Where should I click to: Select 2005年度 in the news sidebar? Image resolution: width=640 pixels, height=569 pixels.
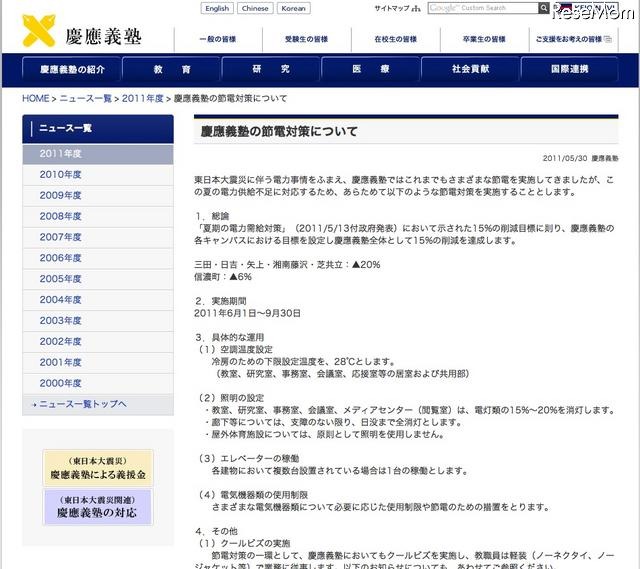pos(61,279)
